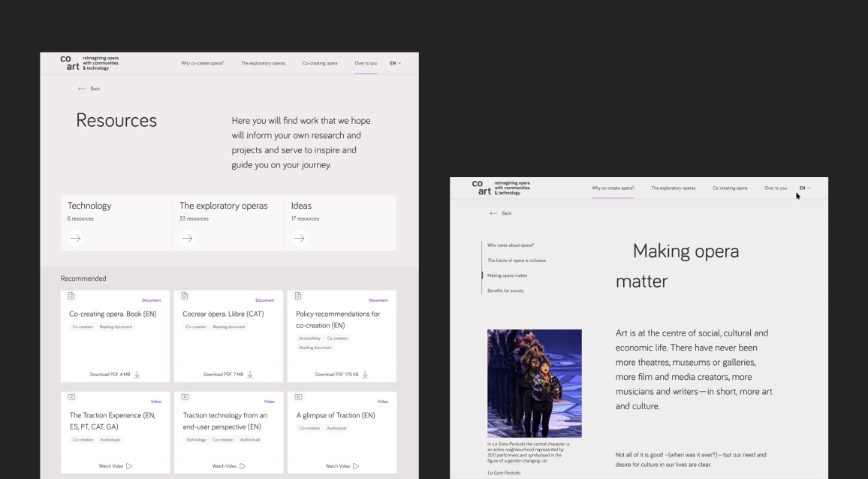Watch Traction technology end-user perspective video
Screen dimensions: 868x479
228,466
